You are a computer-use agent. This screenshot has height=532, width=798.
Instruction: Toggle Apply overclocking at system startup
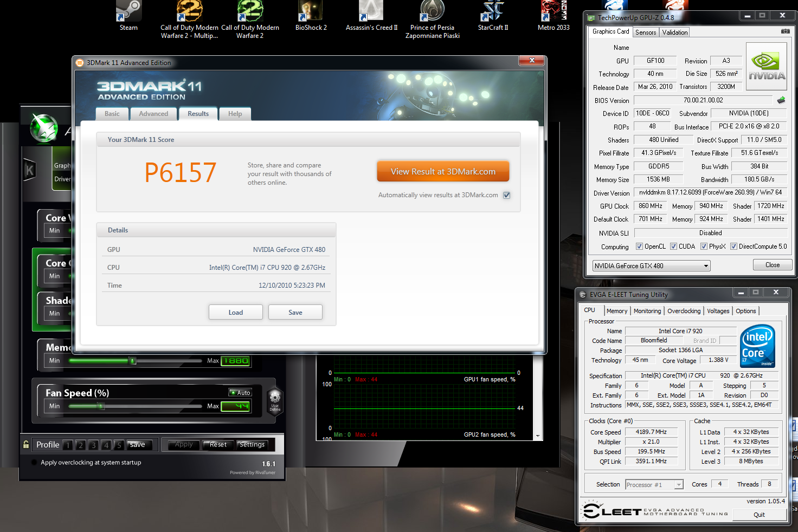point(34,463)
